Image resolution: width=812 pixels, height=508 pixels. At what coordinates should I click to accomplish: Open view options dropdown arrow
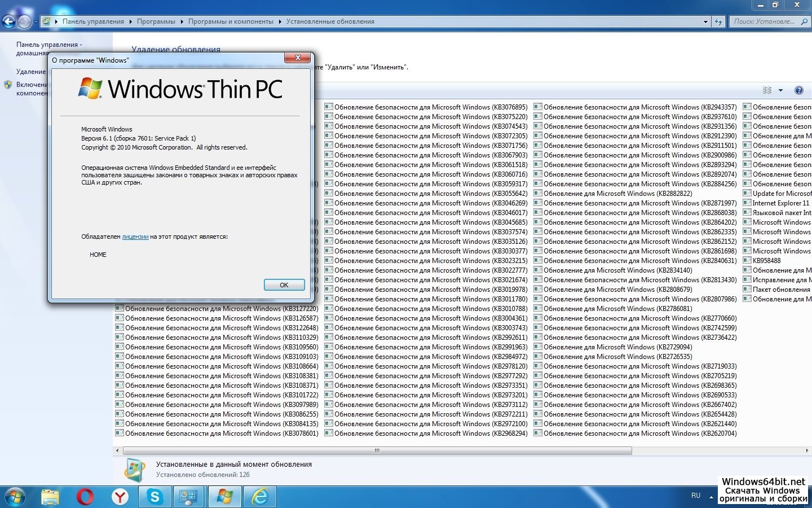click(780, 90)
